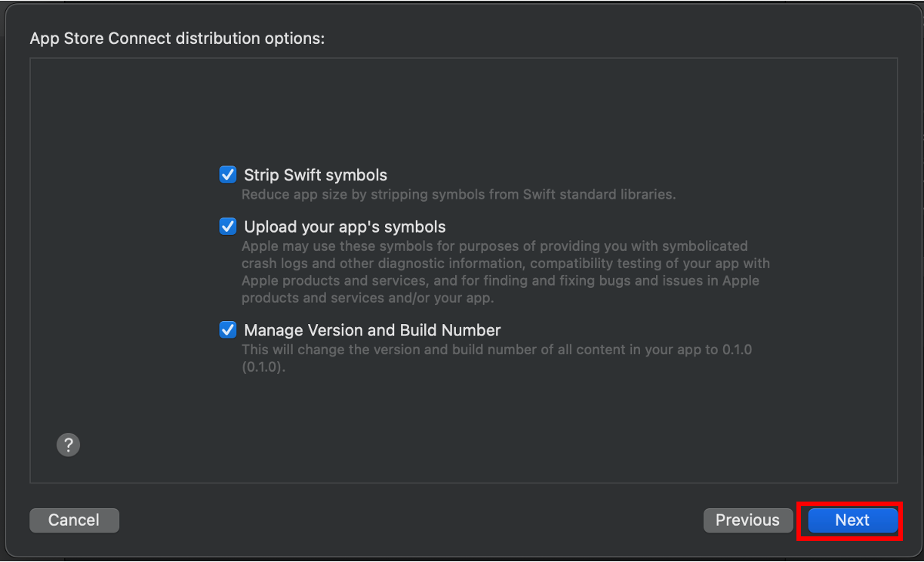Disable Manage Version and Build Number checkbox
The image size is (924, 562).
tap(228, 330)
